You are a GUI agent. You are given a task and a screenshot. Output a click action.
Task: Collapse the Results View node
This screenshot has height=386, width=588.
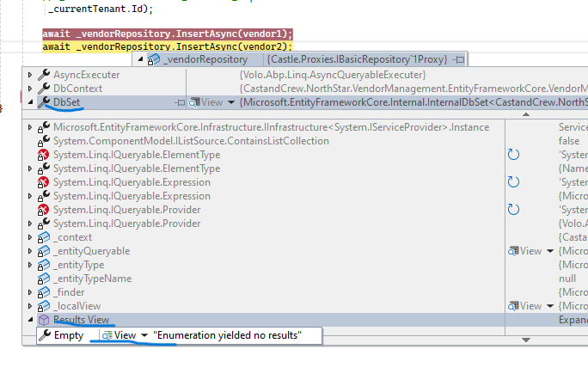(x=32, y=320)
